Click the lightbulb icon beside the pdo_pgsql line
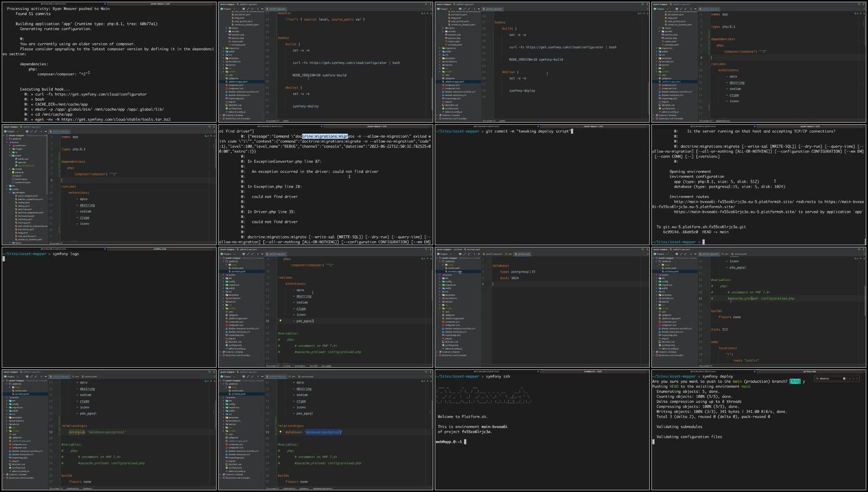Viewport: 868px width, 492px height. [280, 321]
